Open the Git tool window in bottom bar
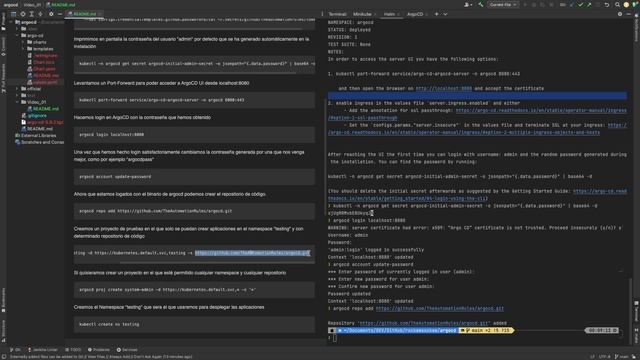The width and height of the screenshot is (640, 360). point(15,350)
